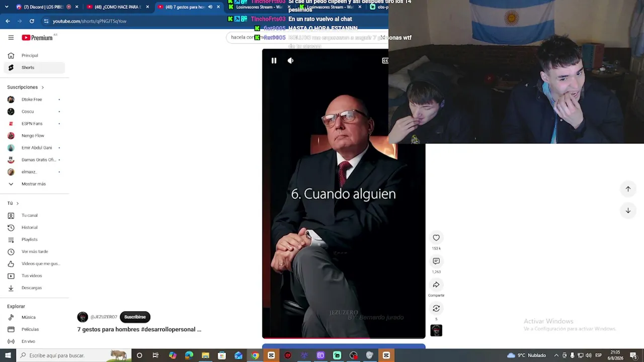Go to the previous Short with up arrow
This screenshot has width=644, height=362.
pos(628,189)
